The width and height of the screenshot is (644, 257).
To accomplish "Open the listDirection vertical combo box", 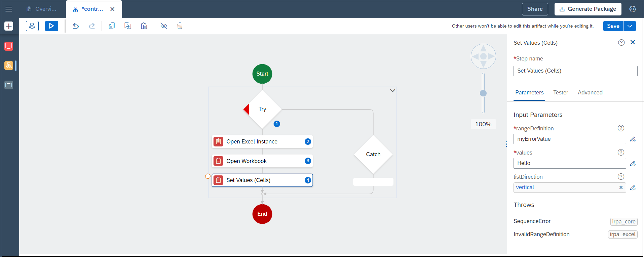I will click(565, 187).
